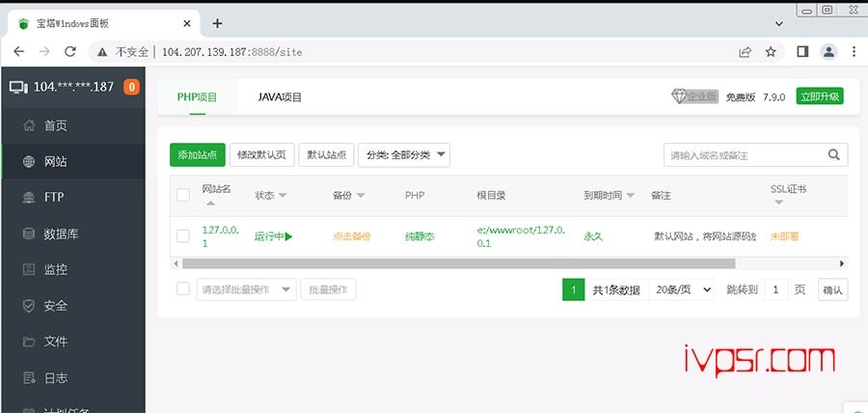
Task: Click the scrollbar right arrow
Action: 842,263
